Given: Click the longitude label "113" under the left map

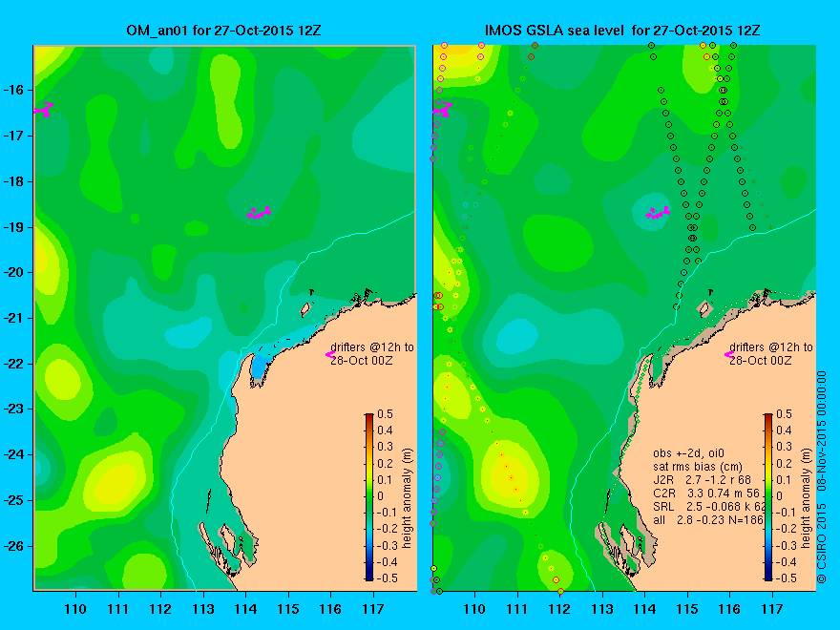Looking at the screenshot, I should (x=203, y=609).
